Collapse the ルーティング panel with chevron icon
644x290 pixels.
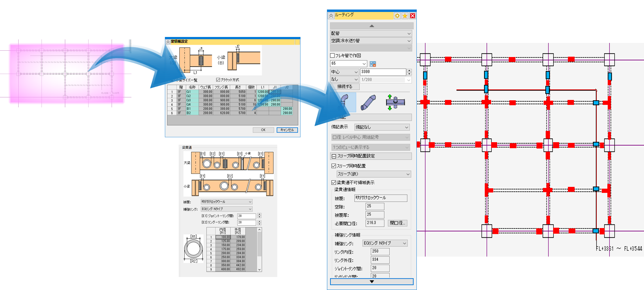coord(331,16)
